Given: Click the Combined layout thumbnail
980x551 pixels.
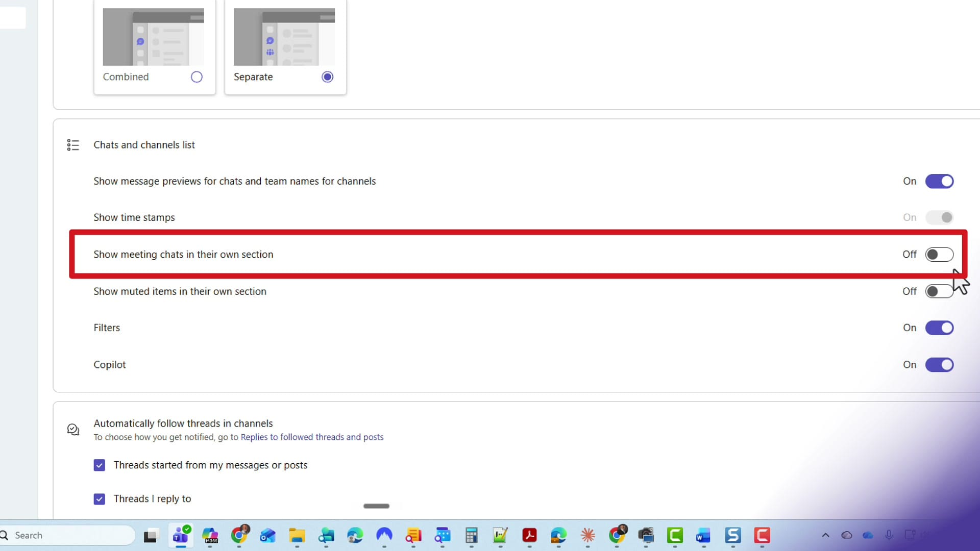Looking at the screenshot, I should [153, 37].
